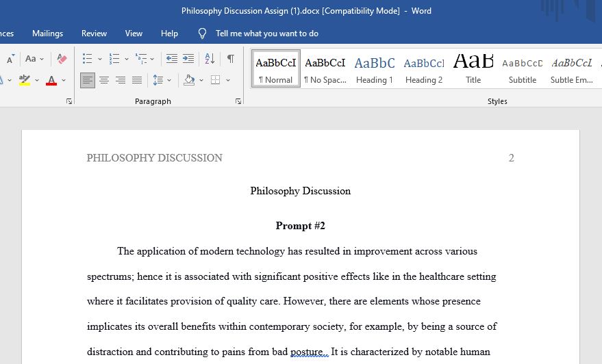
Task: Apply the Subtitle style
Action: 523,68
